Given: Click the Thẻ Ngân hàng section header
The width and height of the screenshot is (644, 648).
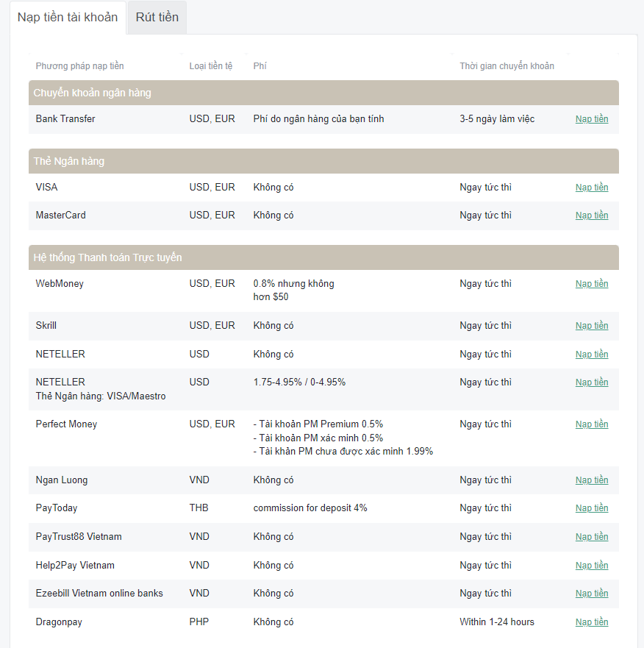Looking at the screenshot, I should coord(323,161).
